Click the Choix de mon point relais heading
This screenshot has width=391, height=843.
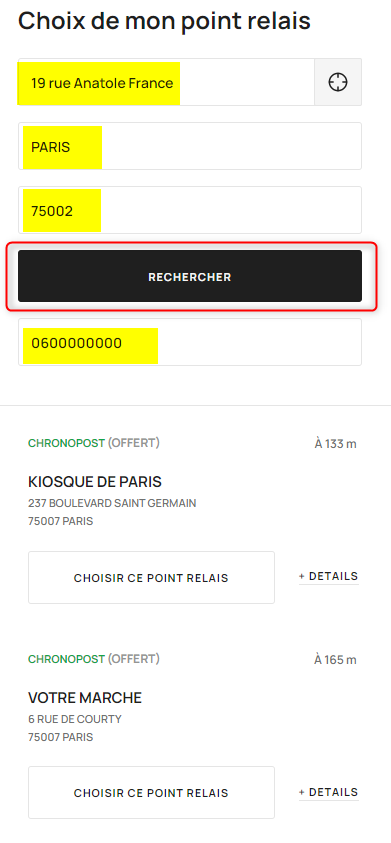(164, 20)
